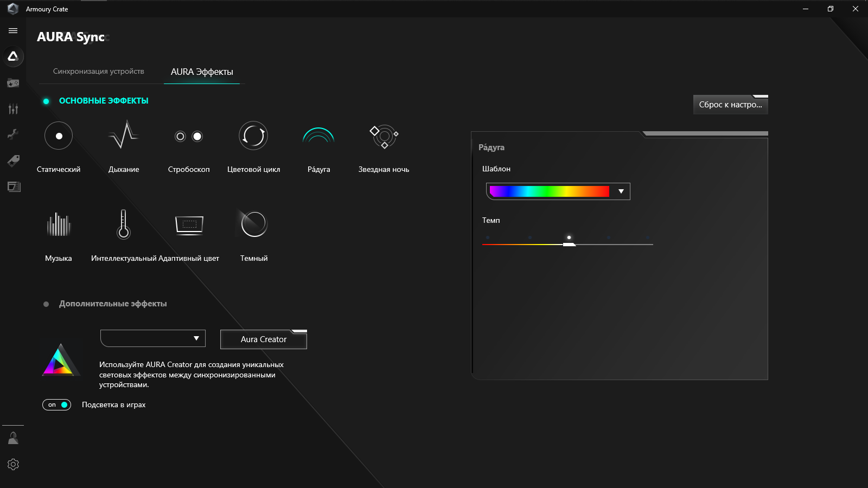Screen dimensions: 868x488
Task: Open the settings gear in the sidebar
Action: pyautogui.click(x=13, y=464)
